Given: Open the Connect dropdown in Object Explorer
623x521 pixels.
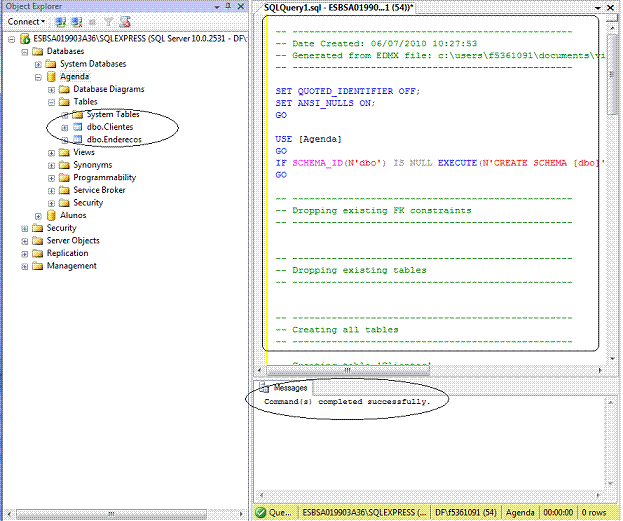Looking at the screenshot, I should click(26, 22).
